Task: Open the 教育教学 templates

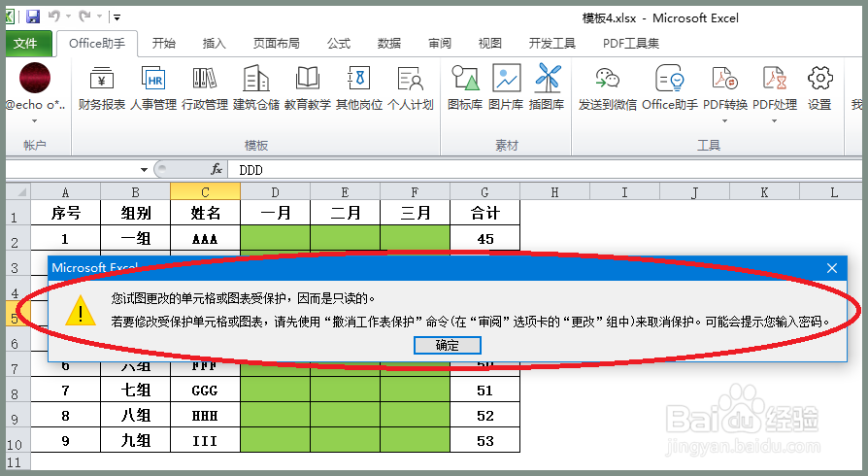Action: (x=308, y=87)
